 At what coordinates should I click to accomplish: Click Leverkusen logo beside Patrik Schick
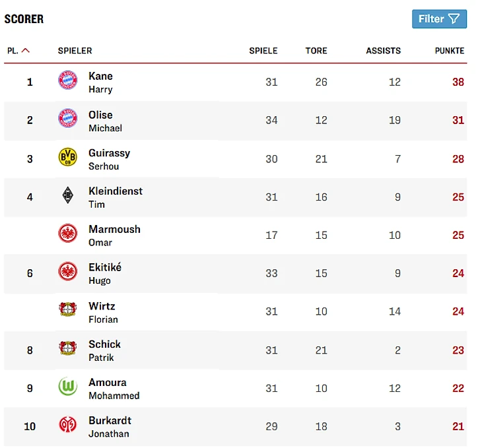67,348
